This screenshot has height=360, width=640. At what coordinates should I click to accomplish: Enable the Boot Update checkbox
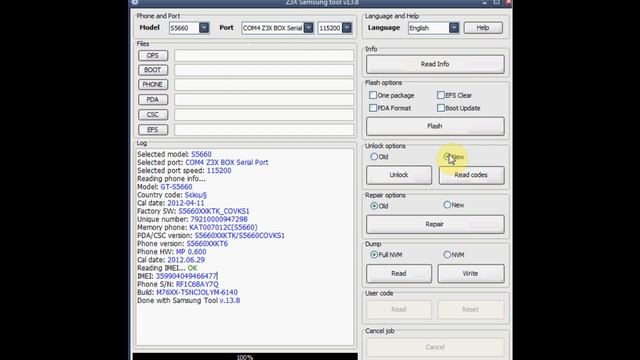tap(440, 108)
